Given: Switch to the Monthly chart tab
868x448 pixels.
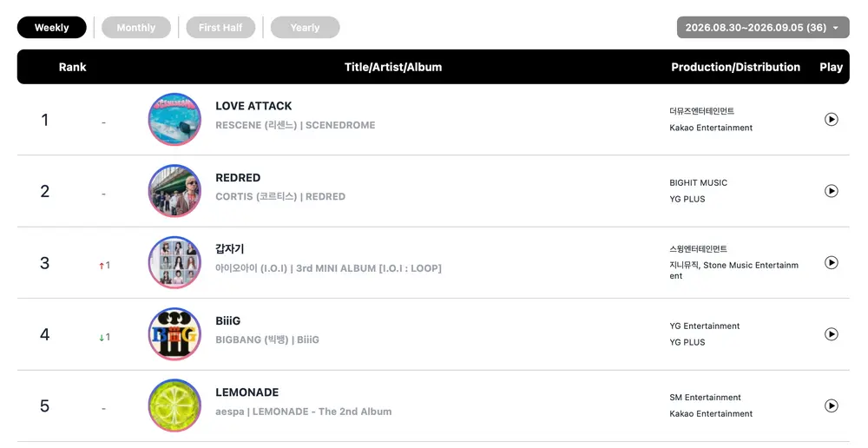Looking at the screenshot, I should pos(136,28).
